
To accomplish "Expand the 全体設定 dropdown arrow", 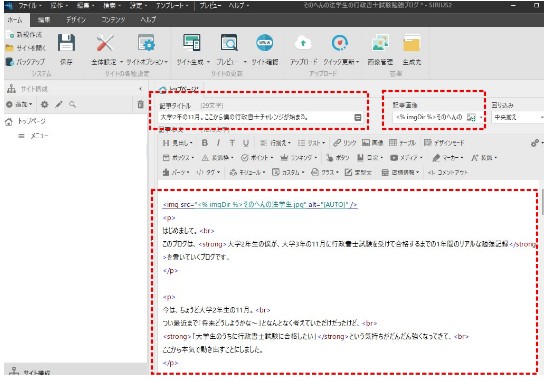I will click(121, 62).
